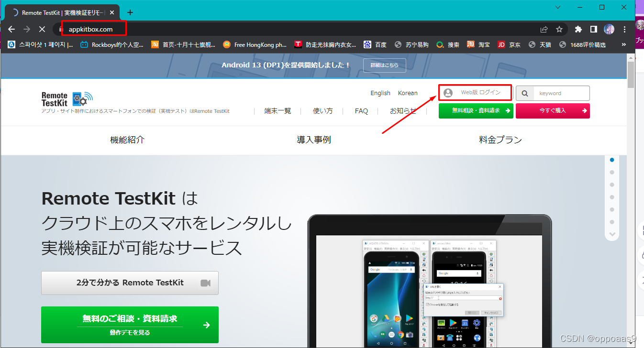Viewport: 644px width, 348px height.
Task: Toggle the browser side panel icon
Action: point(593,29)
